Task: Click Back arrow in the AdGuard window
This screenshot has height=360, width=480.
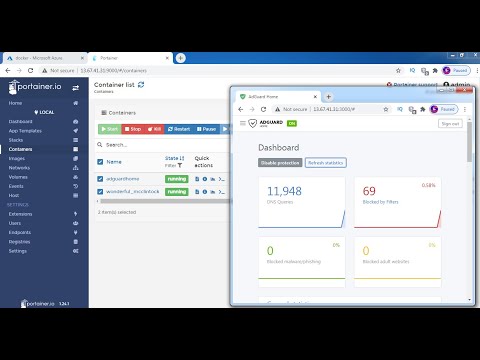Action: [241, 109]
